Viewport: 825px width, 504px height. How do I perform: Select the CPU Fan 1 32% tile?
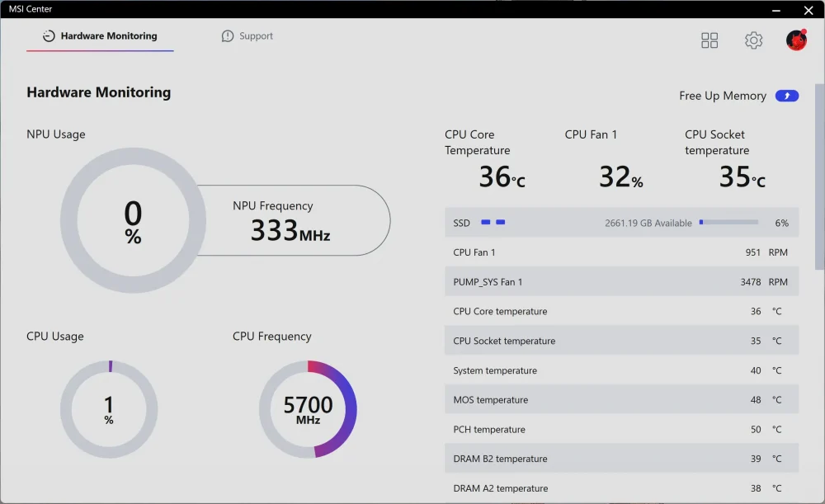pos(604,158)
